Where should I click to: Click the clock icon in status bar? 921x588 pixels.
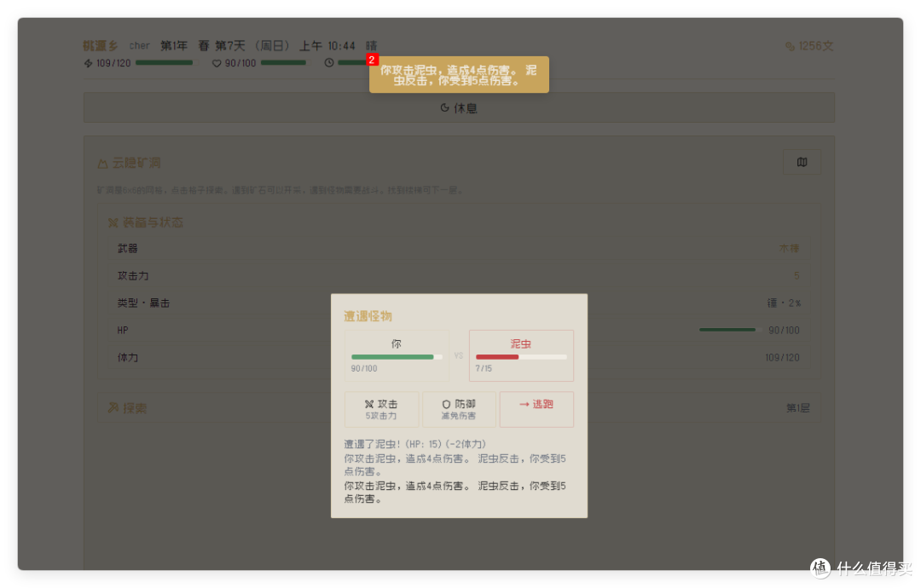[x=329, y=63]
